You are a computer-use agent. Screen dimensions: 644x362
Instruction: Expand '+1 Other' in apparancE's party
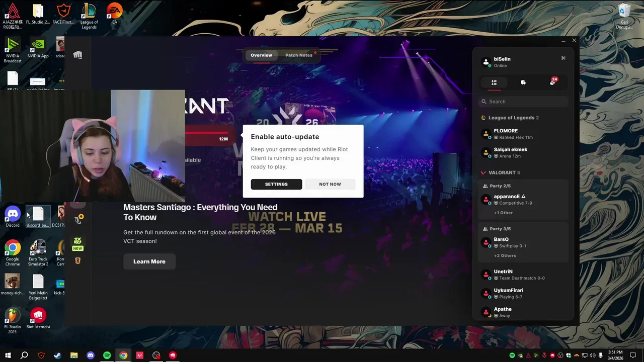(503, 213)
